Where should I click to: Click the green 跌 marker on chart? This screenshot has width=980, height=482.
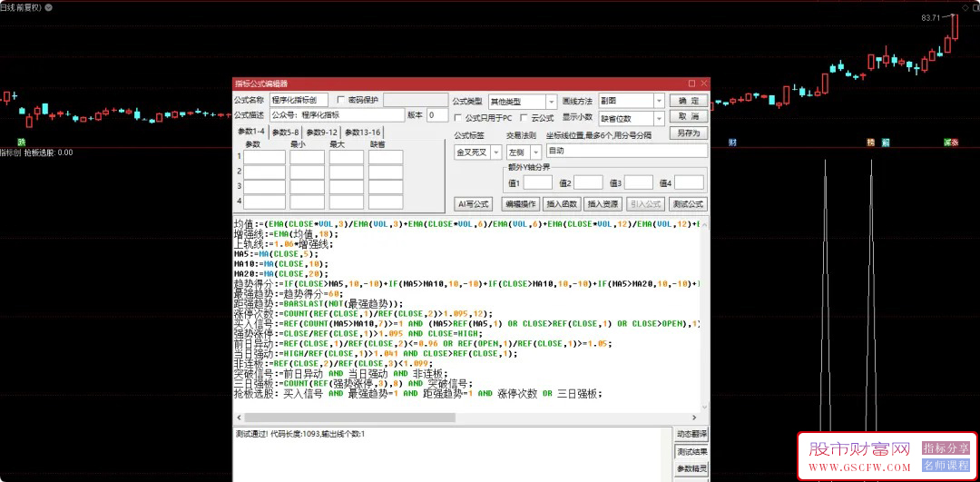22,143
